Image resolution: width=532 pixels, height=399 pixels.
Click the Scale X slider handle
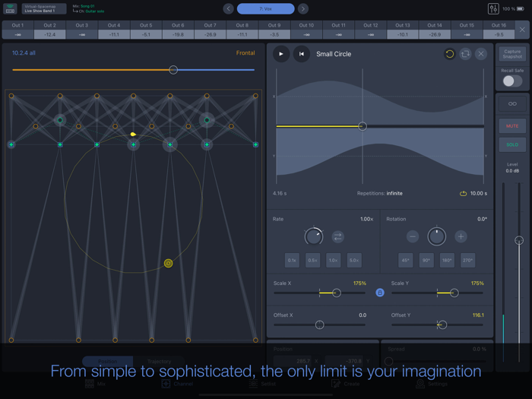(336, 293)
